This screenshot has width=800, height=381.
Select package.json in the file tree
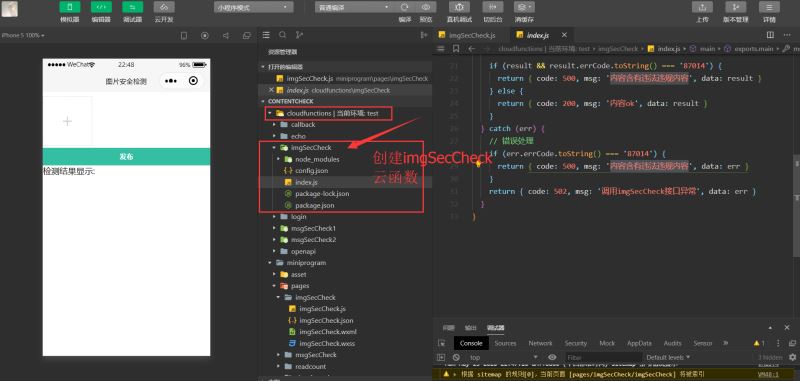pos(314,205)
